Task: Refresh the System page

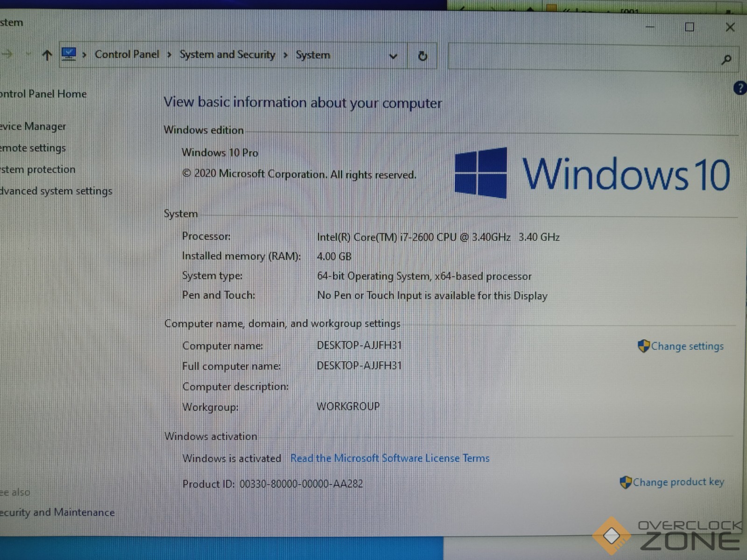Action: click(423, 56)
